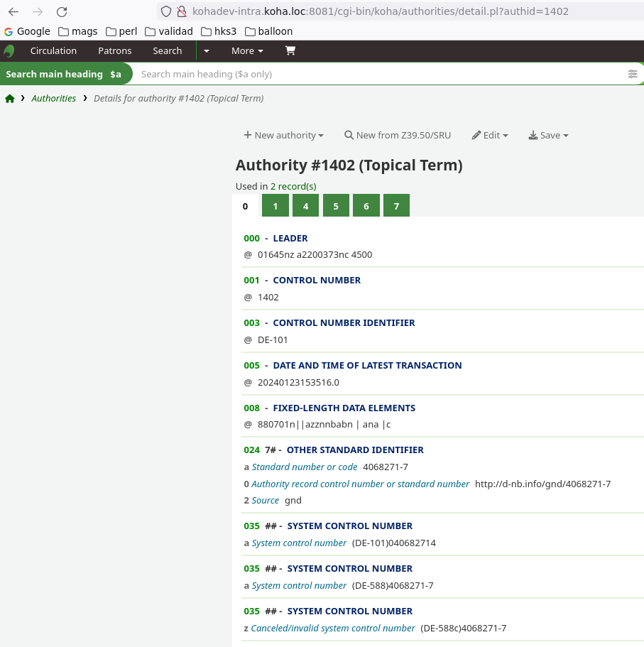Open Circulation in the top menu
644x647 pixels.
click(x=53, y=51)
